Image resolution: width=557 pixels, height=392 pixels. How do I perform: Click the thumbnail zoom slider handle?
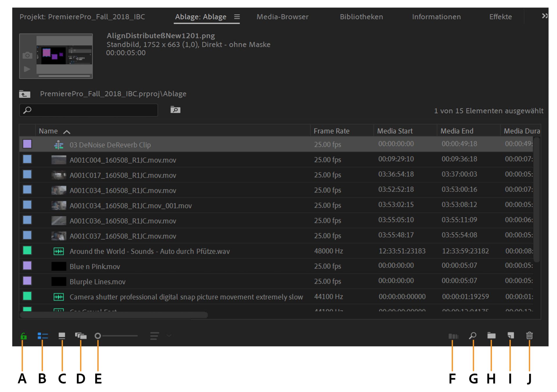point(98,336)
